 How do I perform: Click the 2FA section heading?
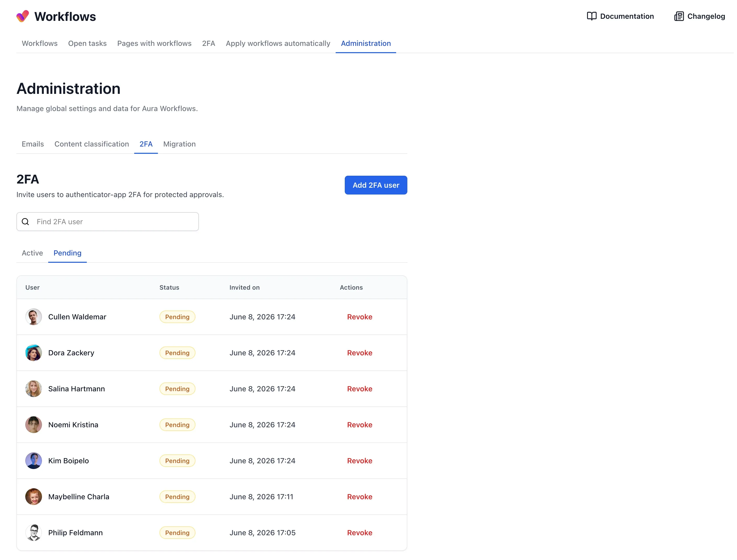coord(28,179)
